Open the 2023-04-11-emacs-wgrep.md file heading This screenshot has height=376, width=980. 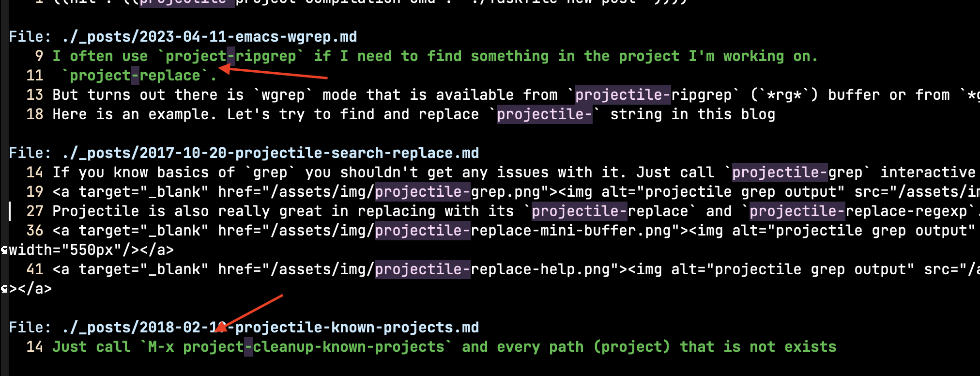tap(209, 37)
